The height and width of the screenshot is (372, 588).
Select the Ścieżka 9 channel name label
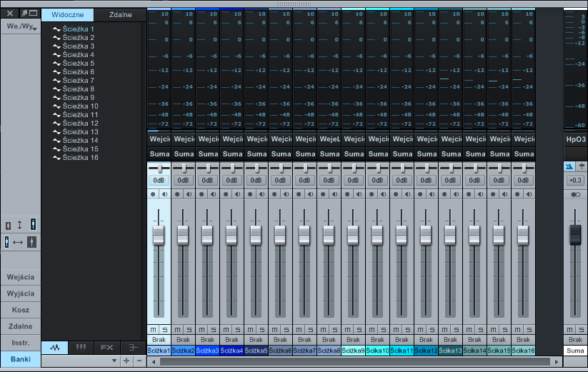tap(353, 351)
